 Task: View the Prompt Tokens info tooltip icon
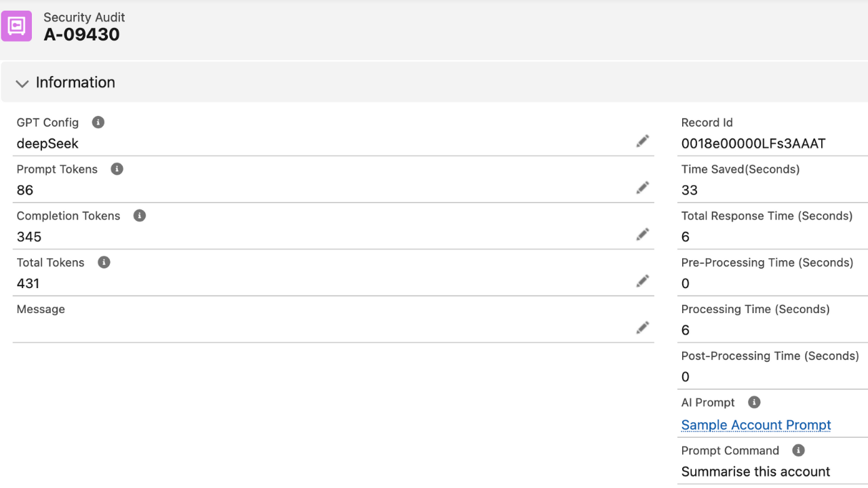point(116,169)
